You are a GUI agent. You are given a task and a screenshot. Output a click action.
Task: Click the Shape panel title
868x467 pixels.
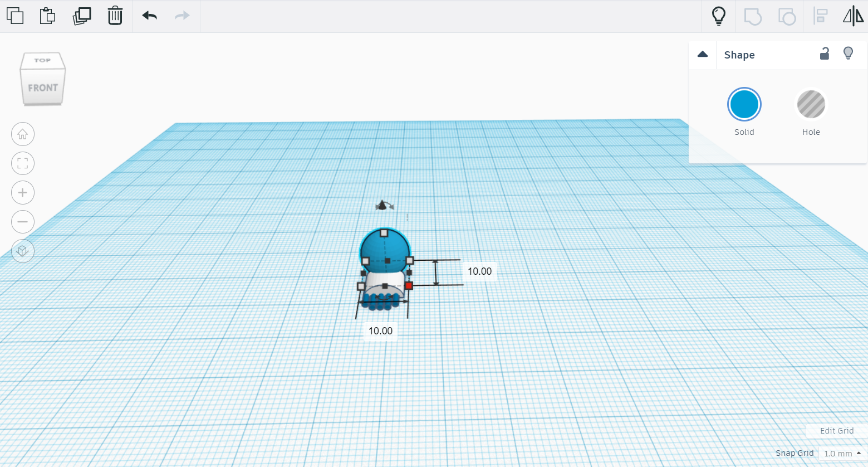[739, 55]
